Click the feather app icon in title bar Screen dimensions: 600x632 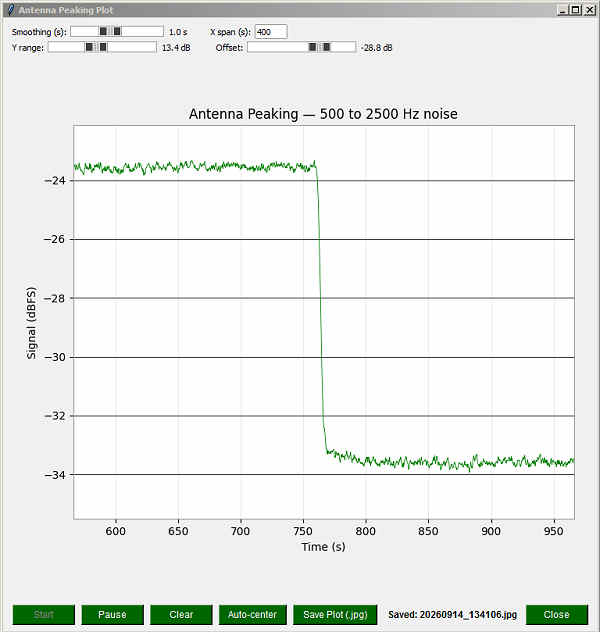(x=11, y=10)
